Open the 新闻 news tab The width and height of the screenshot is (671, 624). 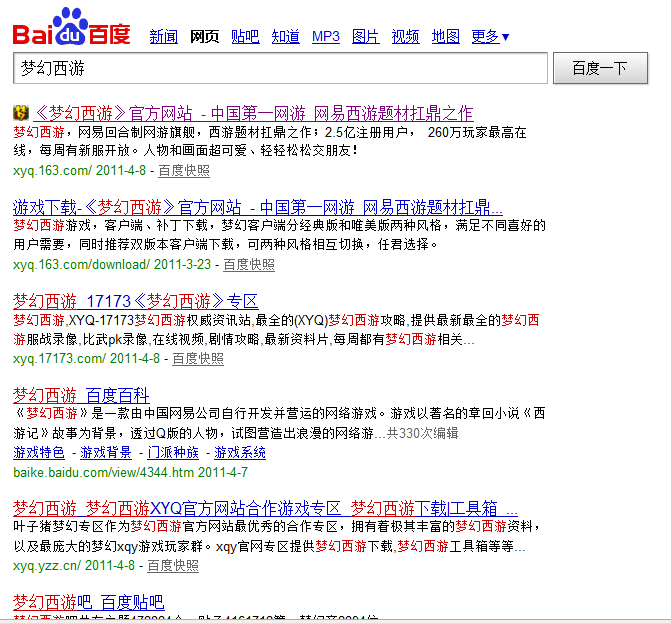[x=163, y=37]
